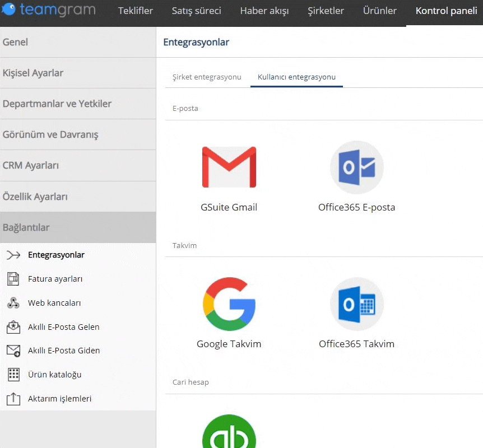Viewport: 483px width, 448px height.
Task: Open the GSuite Gmail integration icon
Action: (229, 167)
